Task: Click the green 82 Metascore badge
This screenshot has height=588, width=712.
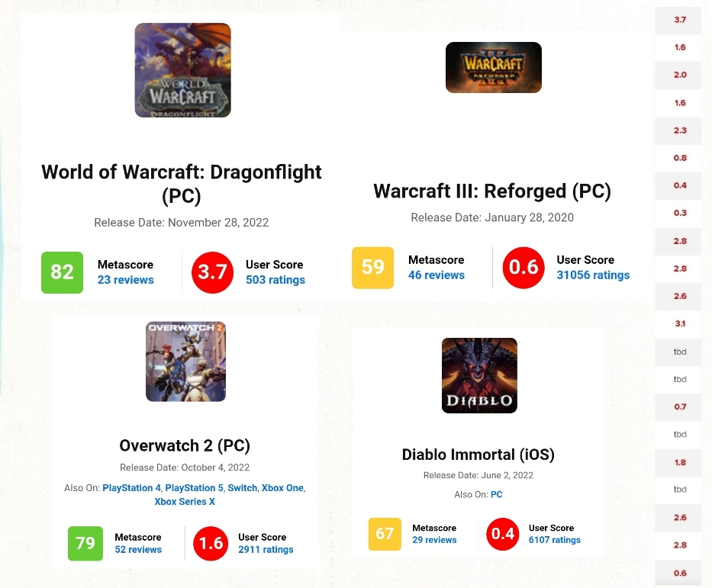Action: point(63,272)
